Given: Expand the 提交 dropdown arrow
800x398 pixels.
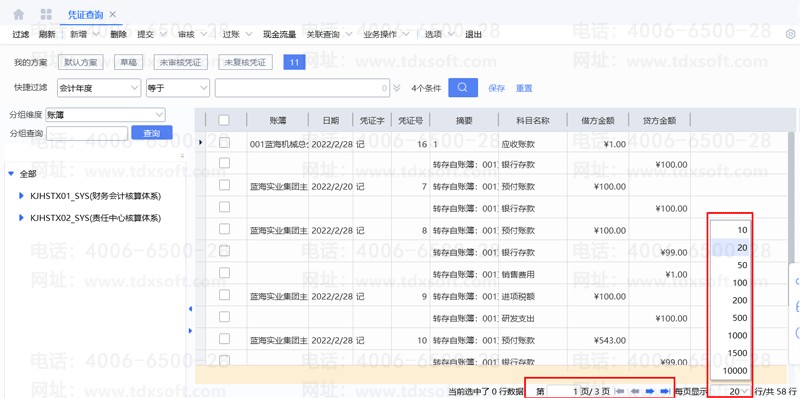Looking at the screenshot, I should (163, 34).
